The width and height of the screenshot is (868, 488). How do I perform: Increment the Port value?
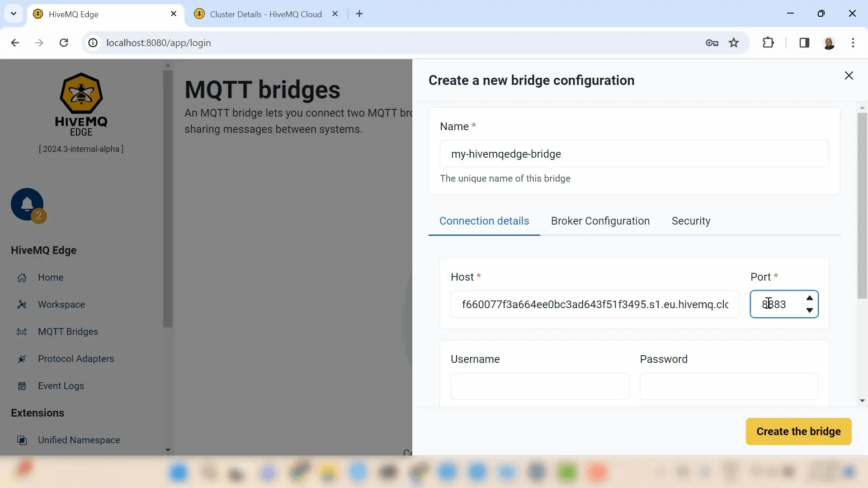810,298
